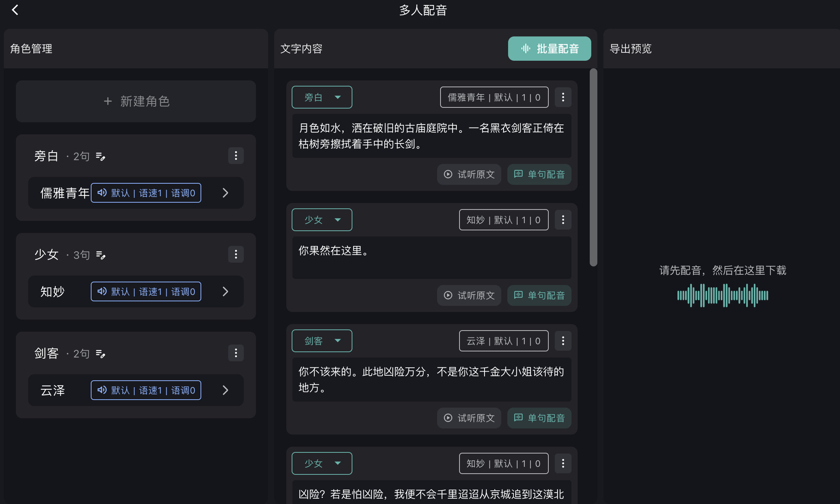This screenshot has width=840, height=504.
Task: Open more options for the 云泽 text block
Action: 563,341
